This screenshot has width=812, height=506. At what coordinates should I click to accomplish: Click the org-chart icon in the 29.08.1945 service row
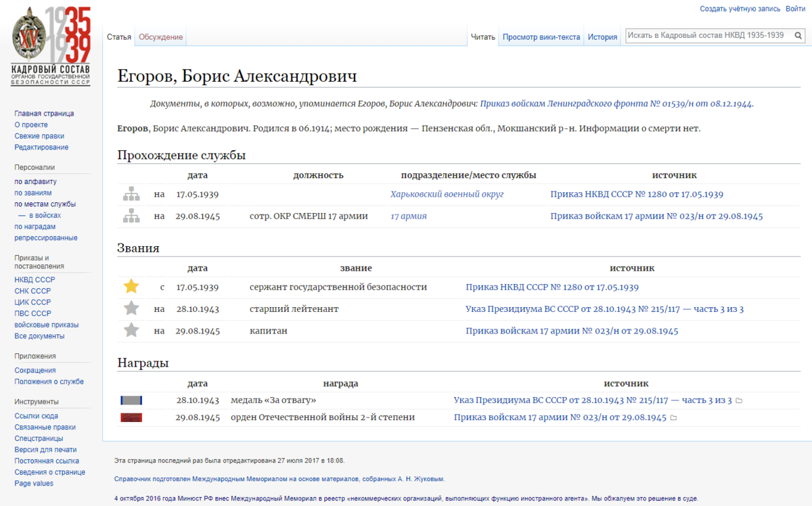[131, 216]
